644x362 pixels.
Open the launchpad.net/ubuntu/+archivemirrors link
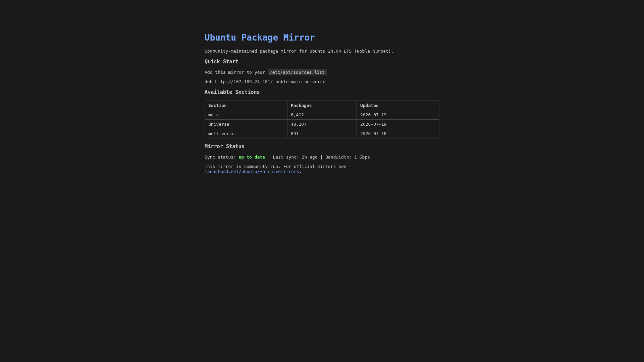[x=252, y=172]
